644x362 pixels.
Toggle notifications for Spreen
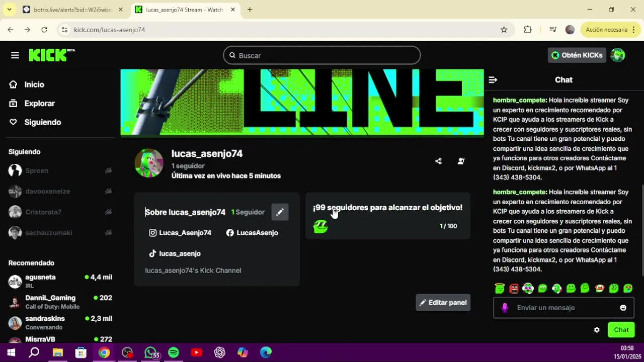[108, 170]
